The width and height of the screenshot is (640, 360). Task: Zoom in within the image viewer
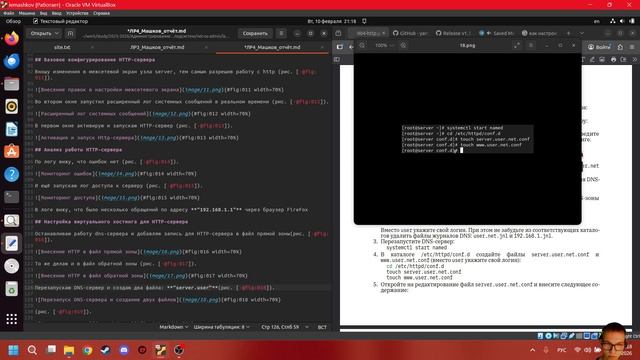tap(403, 45)
